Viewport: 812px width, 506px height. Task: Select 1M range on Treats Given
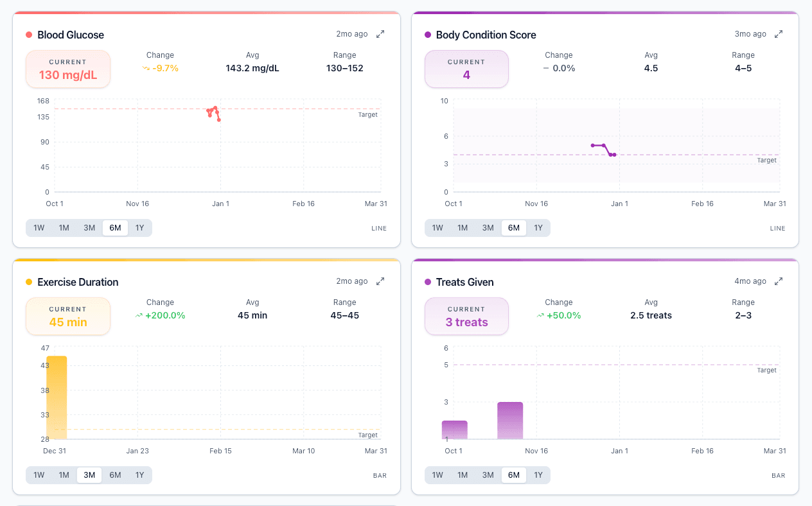point(463,475)
